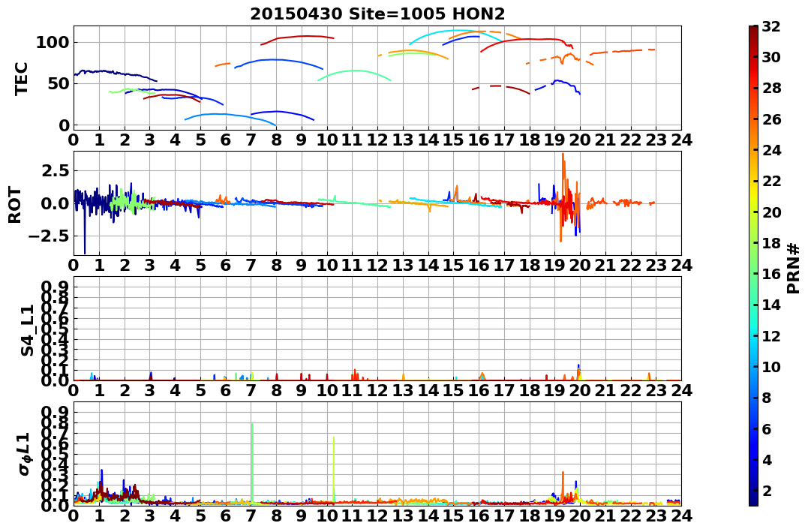Click hour 11 tick under S4_L1 panel

tap(353, 390)
